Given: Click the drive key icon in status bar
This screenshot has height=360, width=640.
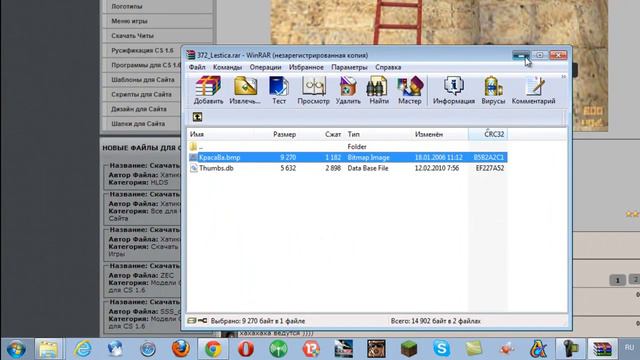Looking at the screenshot, I should click(198, 321).
